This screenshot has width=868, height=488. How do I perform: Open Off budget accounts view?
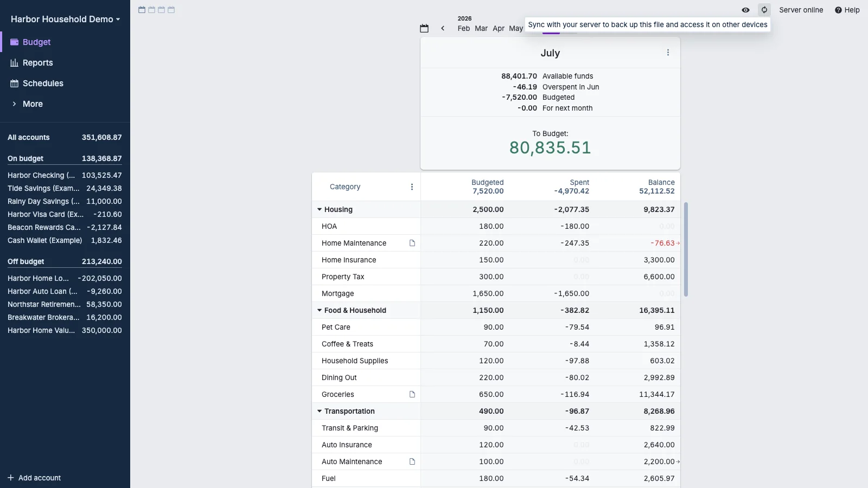(x=65, y=261)
